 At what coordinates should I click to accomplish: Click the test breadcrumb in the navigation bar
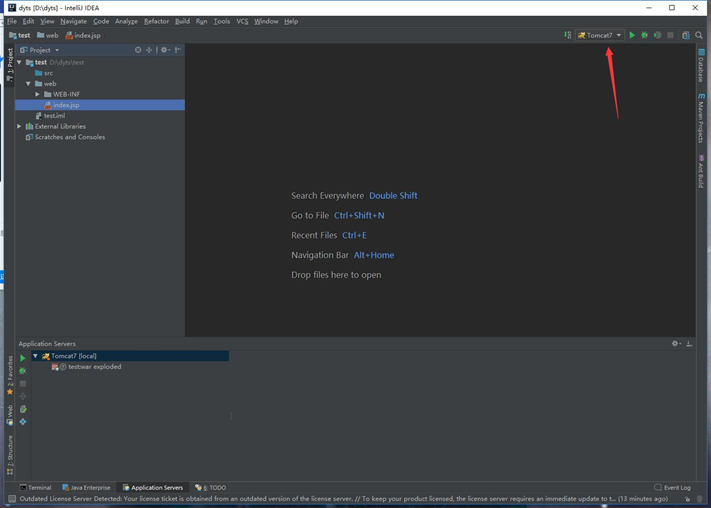[x=19, y=35]
